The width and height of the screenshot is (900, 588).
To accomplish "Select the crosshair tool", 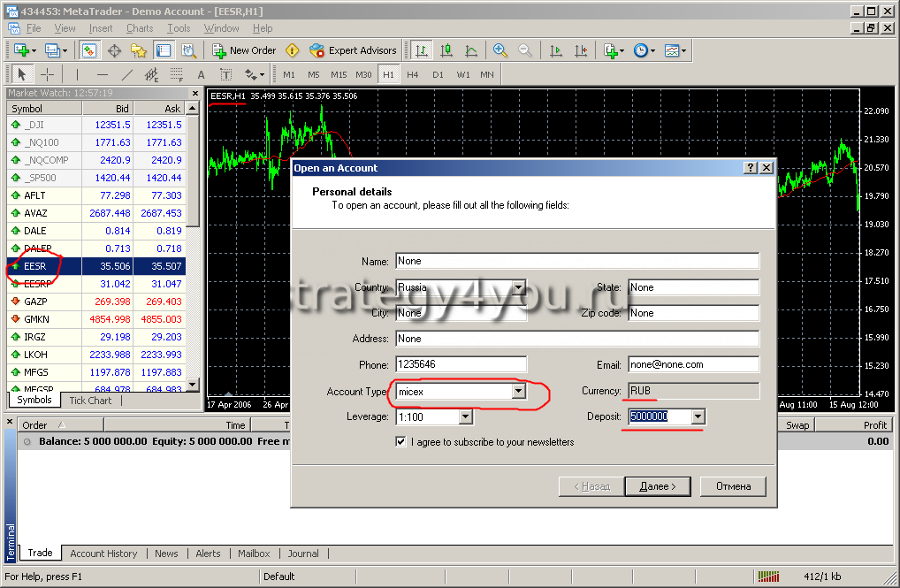I will 47,74.
